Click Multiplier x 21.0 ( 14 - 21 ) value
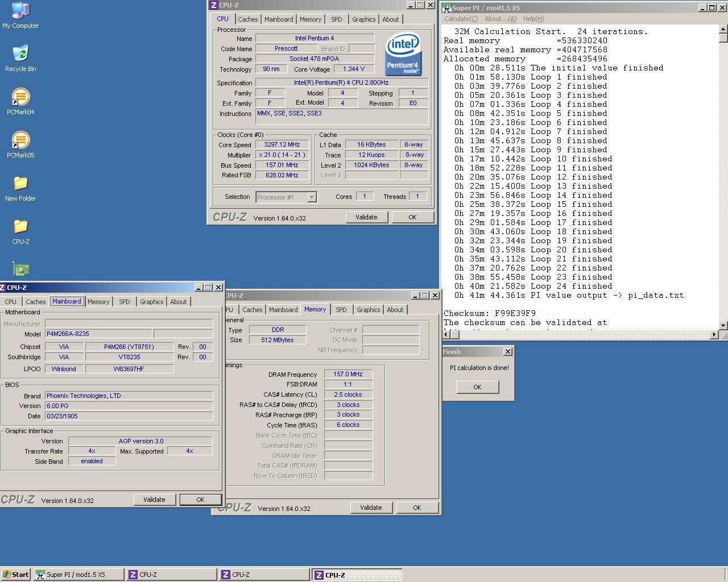Viewport: 728px width, 582px height. tap(282, 155)
